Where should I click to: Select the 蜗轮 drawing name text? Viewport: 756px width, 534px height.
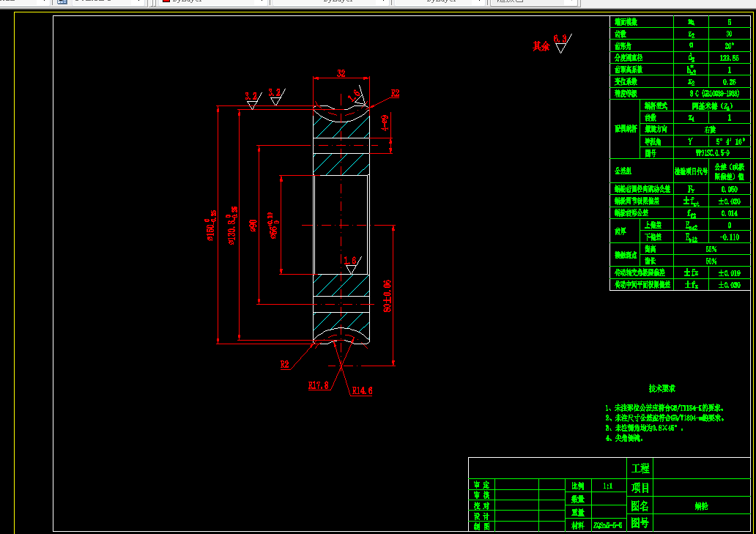(x=701, y=506)
